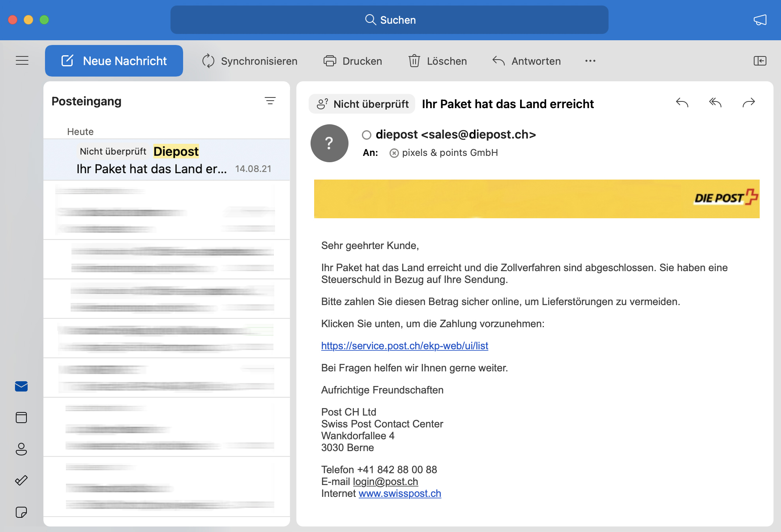Click Antworten in the toolbar
The width and height of the screenshot is (781, 532).
click(x=526, y=61)
